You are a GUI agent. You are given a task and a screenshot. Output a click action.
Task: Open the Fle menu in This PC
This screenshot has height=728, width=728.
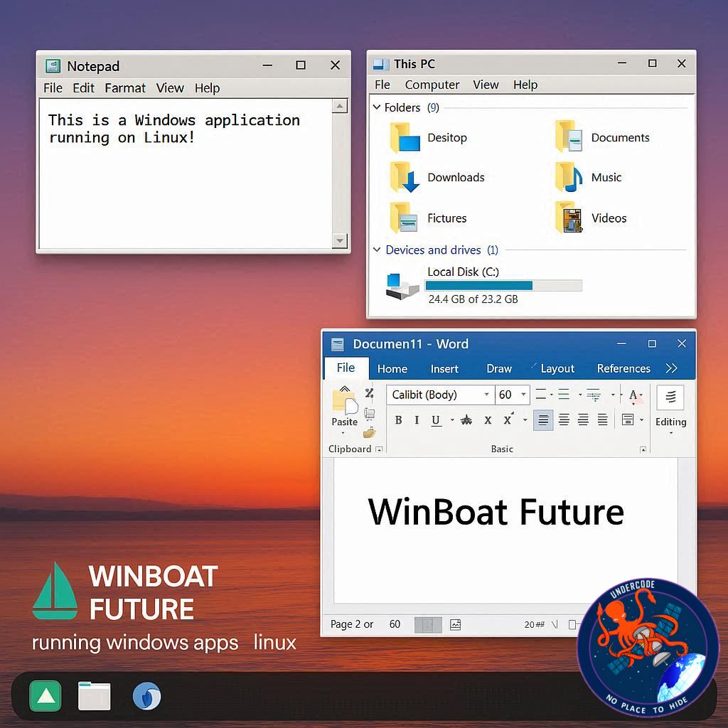tap(382, 85)
